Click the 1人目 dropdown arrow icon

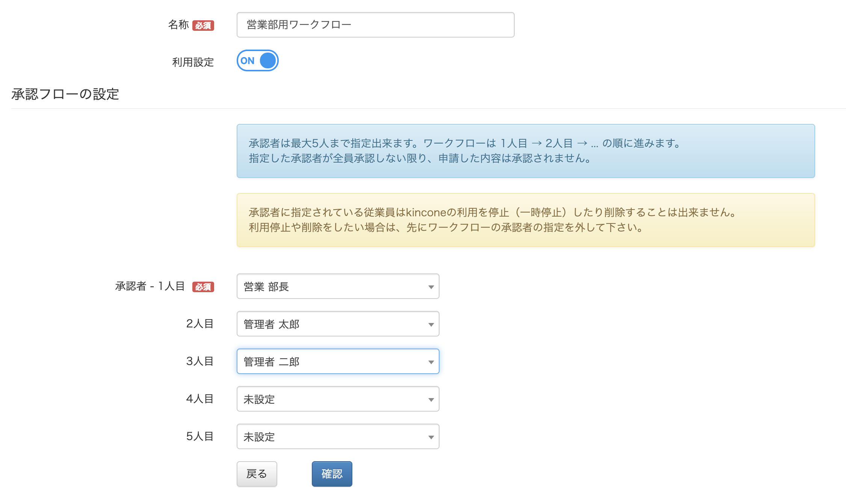[431, 287]
